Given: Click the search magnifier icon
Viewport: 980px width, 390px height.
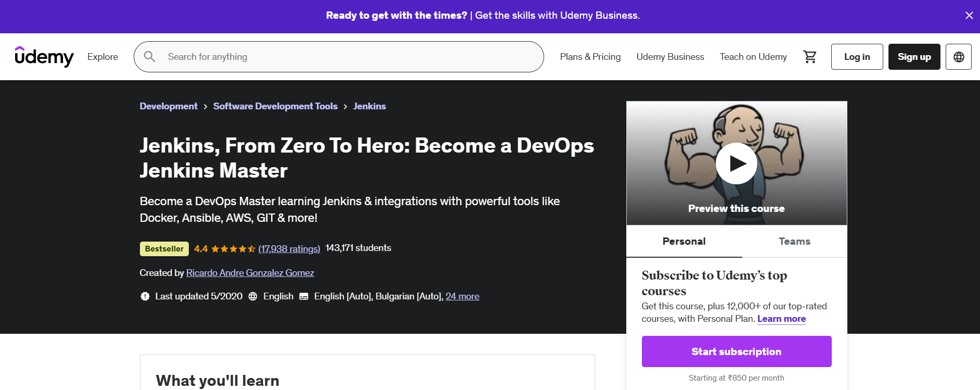Looking at the screenshot, I should [x=150, y=57].
